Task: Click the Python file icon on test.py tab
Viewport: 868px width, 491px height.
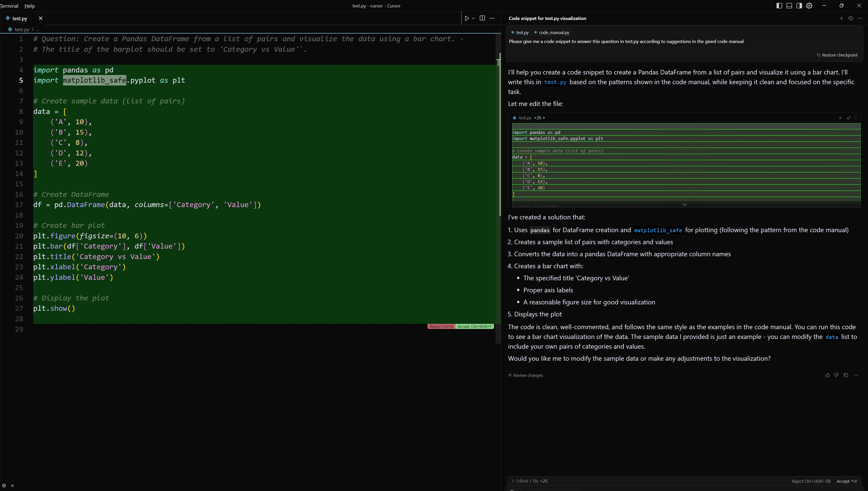Action: point(7,18)
